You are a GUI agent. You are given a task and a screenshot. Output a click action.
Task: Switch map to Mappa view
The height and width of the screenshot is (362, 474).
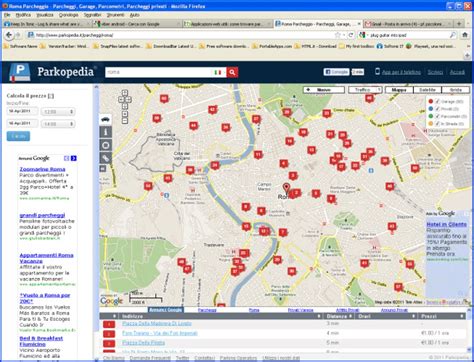(399, 90)
